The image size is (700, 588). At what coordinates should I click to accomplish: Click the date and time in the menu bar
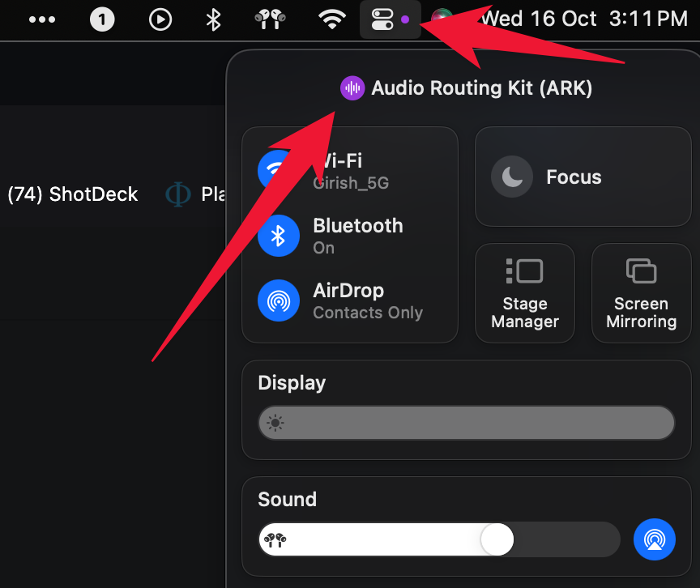(x=584, y=19)
